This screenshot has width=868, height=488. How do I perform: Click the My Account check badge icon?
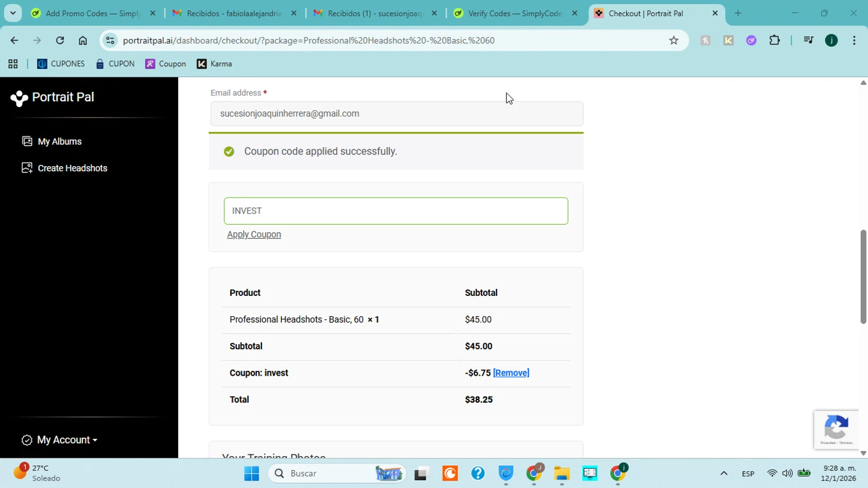pyautogui.click(x=27, y=440)
